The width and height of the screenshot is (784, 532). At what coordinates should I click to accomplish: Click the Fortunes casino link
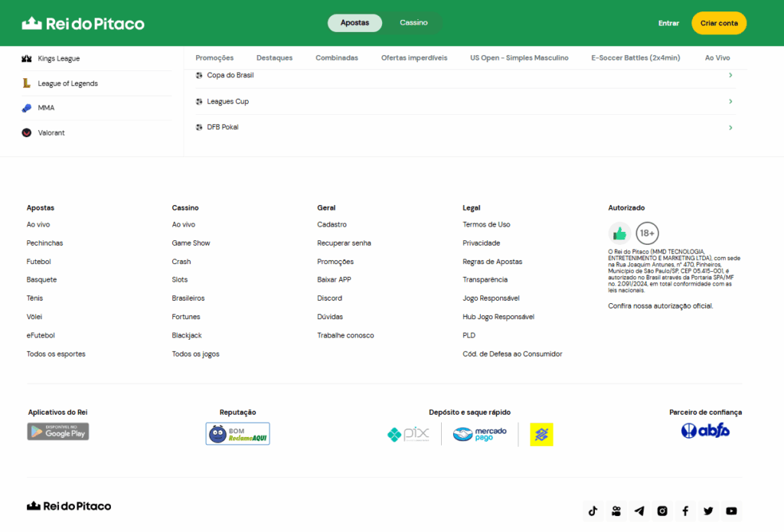click(x=186, y=317)
